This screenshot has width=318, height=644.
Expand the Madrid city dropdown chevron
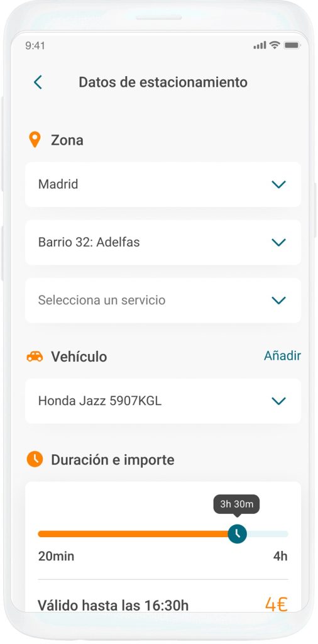(278, 184)
